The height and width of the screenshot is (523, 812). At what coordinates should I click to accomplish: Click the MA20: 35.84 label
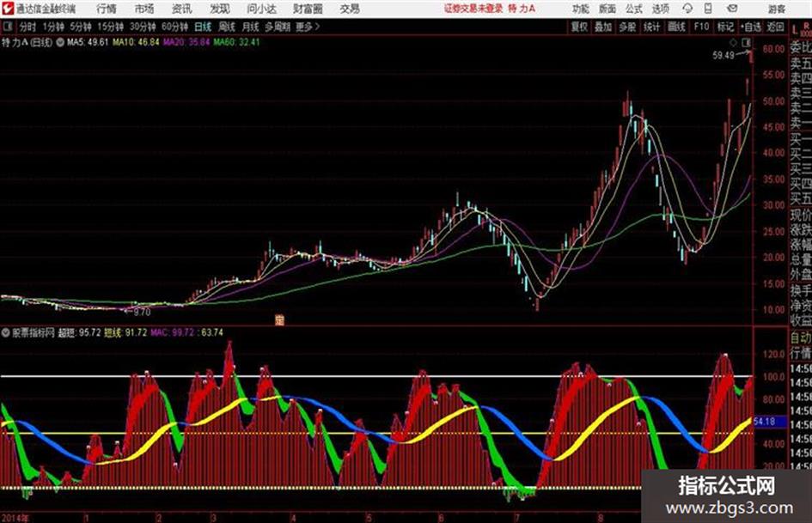pyautogui.click(x=186, y=42)
